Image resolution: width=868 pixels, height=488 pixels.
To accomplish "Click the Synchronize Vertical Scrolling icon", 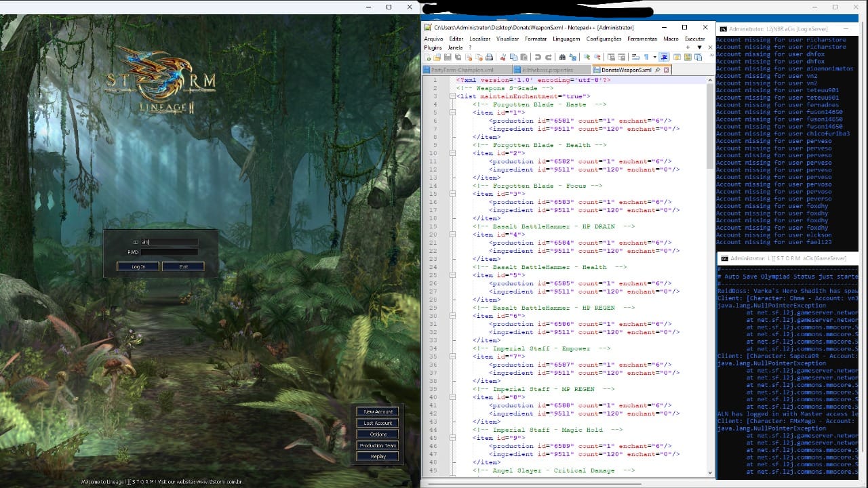I will pyautogui.click(x=611, y=57).
